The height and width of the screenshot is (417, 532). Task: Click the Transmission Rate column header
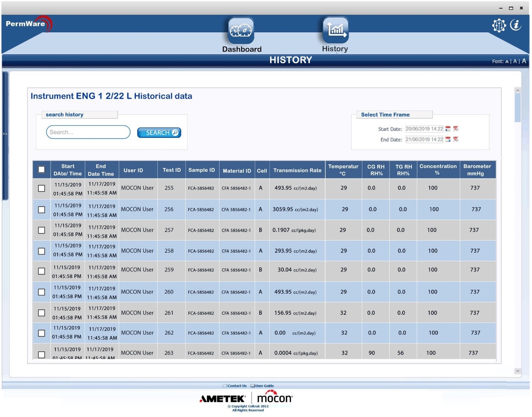[297, 170]
